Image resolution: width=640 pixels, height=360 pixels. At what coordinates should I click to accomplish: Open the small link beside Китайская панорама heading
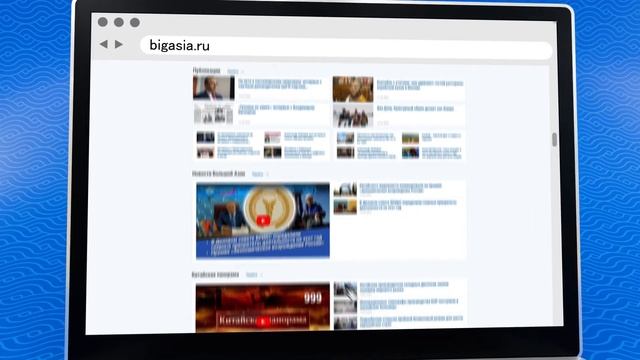pos(252,275)
